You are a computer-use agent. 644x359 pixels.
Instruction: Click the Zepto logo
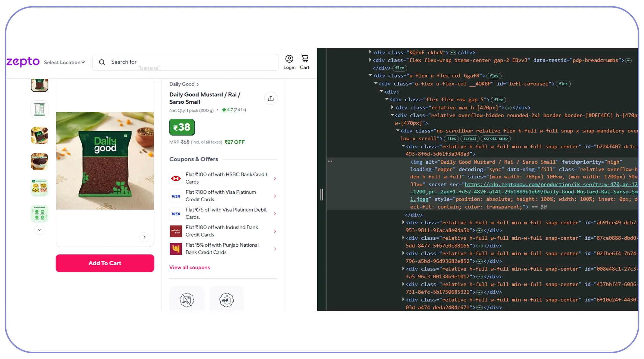pos(23,62)
